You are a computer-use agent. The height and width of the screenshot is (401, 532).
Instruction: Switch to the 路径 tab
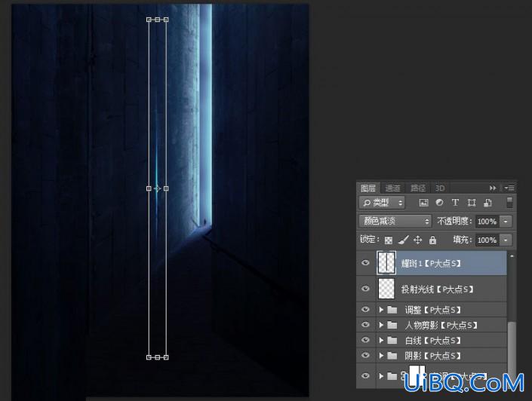click(417, 188)
